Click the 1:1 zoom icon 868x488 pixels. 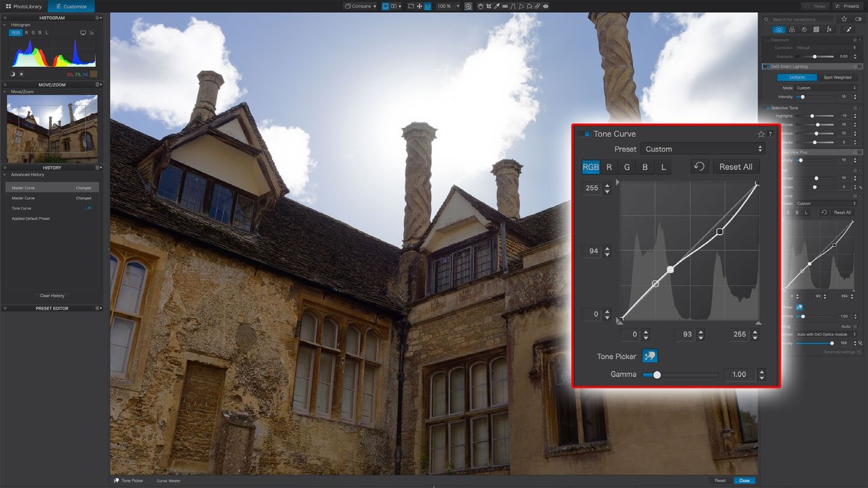click(428, 6)
